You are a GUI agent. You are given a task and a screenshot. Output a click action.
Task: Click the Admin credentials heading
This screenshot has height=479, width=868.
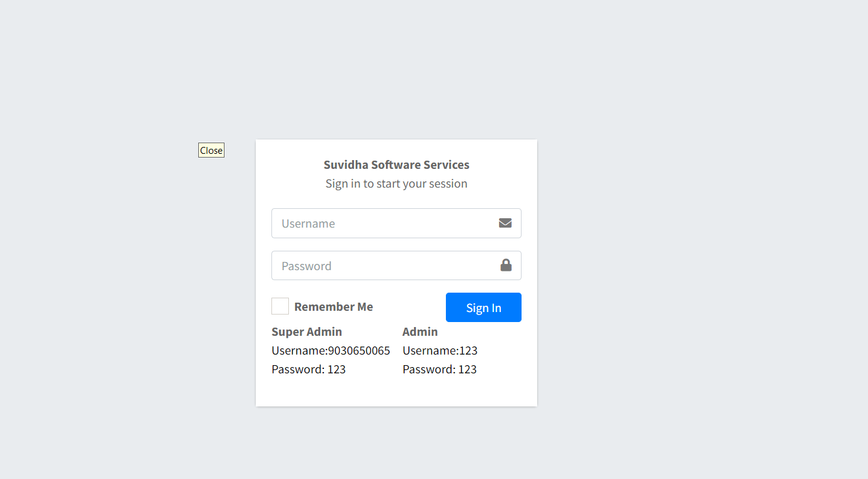point(420,331)
